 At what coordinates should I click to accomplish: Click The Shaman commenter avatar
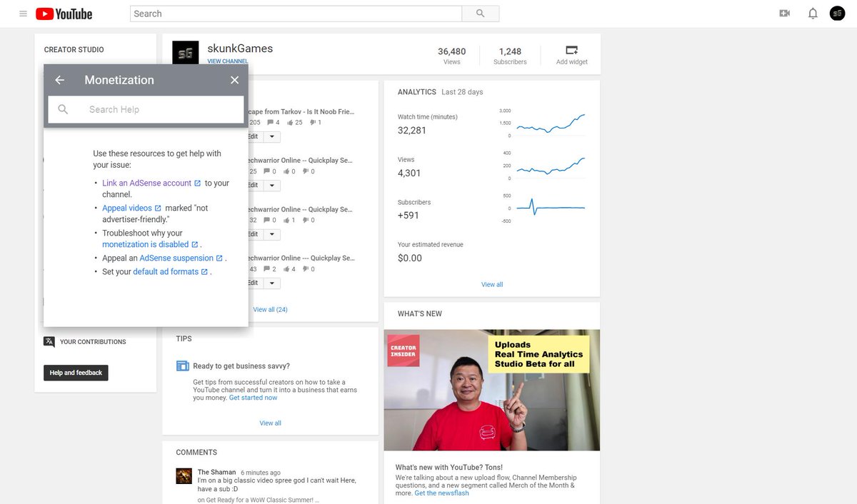tap(184, 476)
